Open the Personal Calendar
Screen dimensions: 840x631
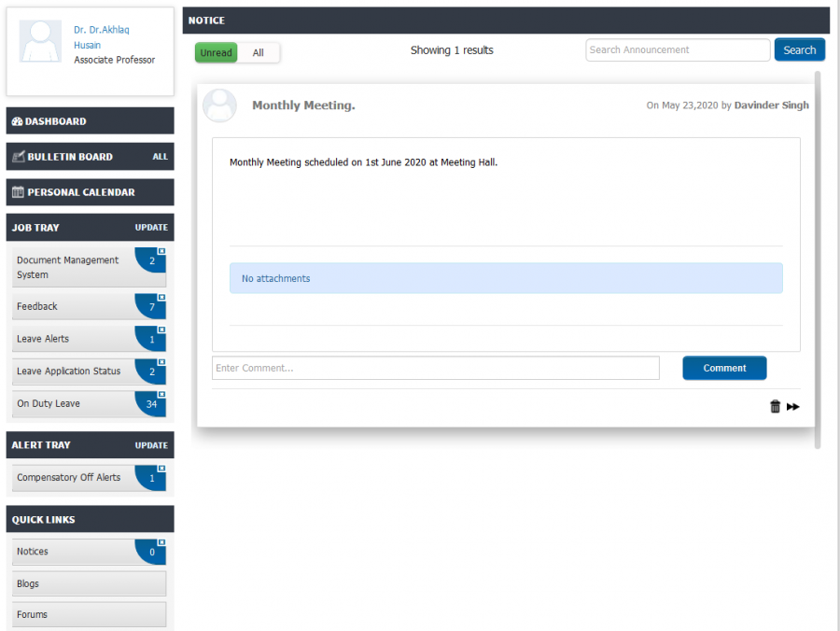(x=90, y=191)
